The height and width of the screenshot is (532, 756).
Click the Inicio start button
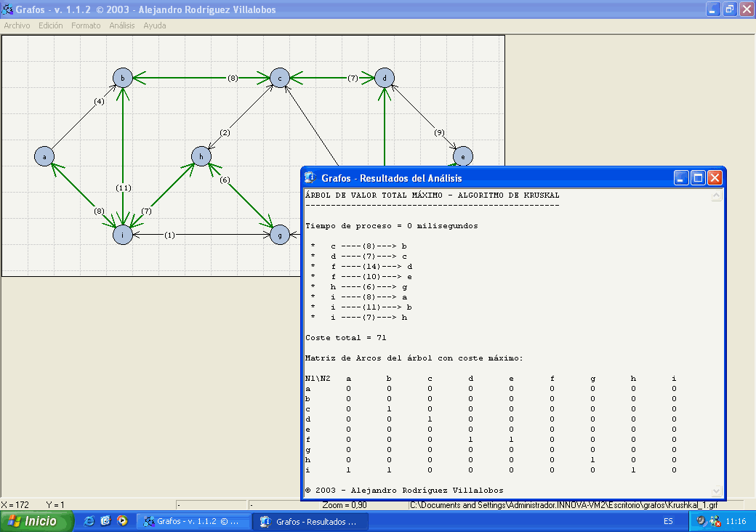pos(38,521)
